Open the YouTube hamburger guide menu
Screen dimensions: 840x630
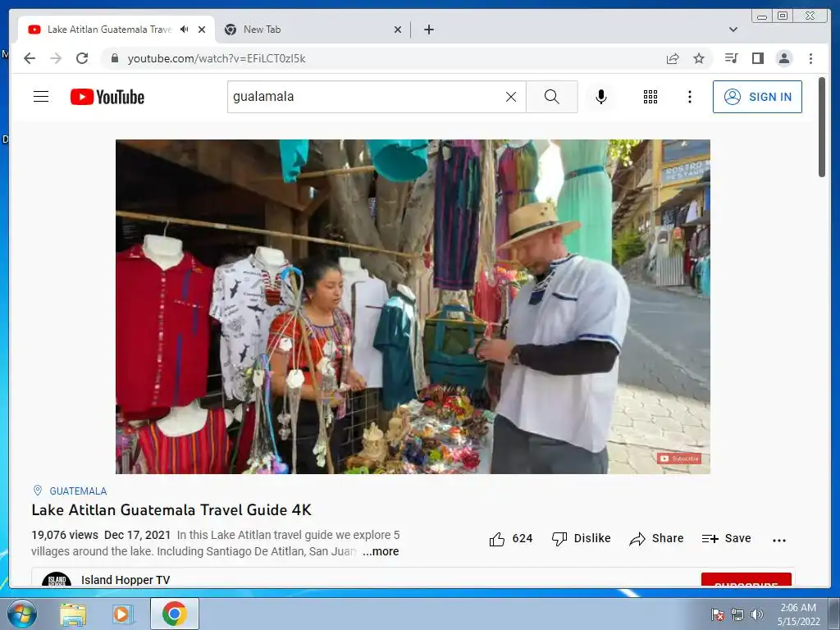(41, 97)
